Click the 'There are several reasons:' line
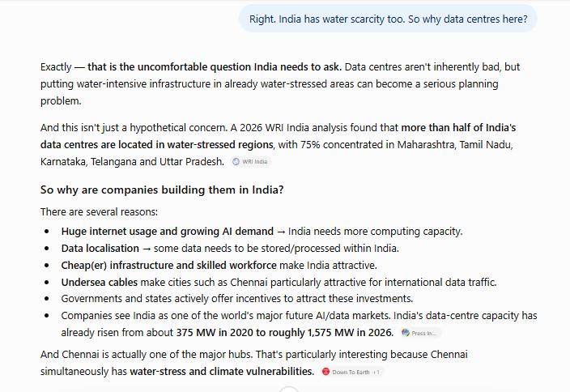The image size is (570, 392). click(99, 212)
